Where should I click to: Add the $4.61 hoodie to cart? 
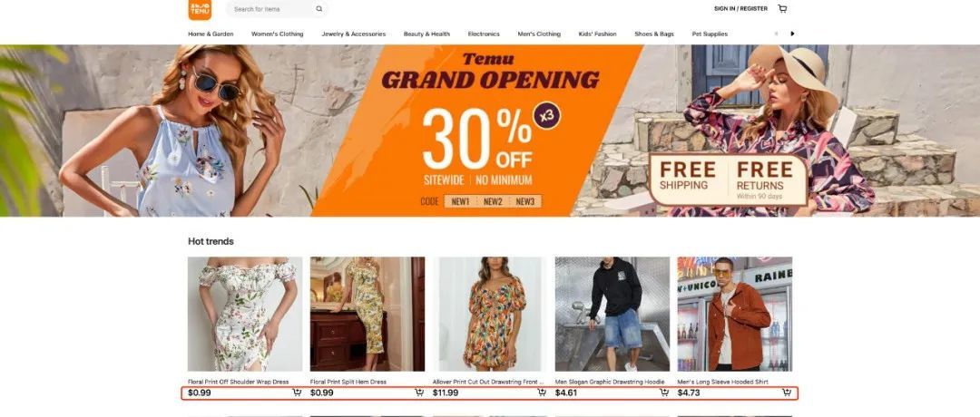click(663, 393)
